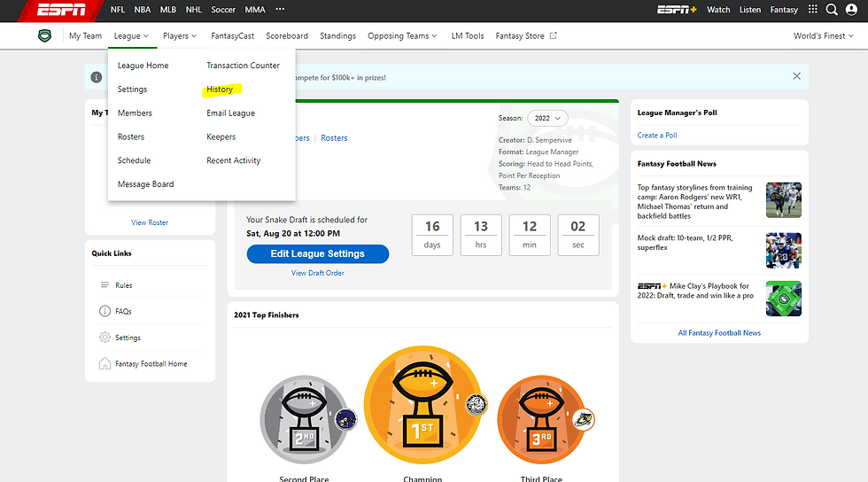Expand the Opposing Teams dropdown
Viewport: 868px width, 482px height.
click(402, 36)
